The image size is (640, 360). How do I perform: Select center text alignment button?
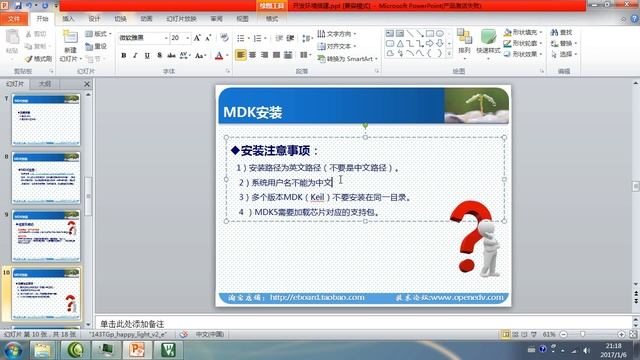tap(253, 55)
